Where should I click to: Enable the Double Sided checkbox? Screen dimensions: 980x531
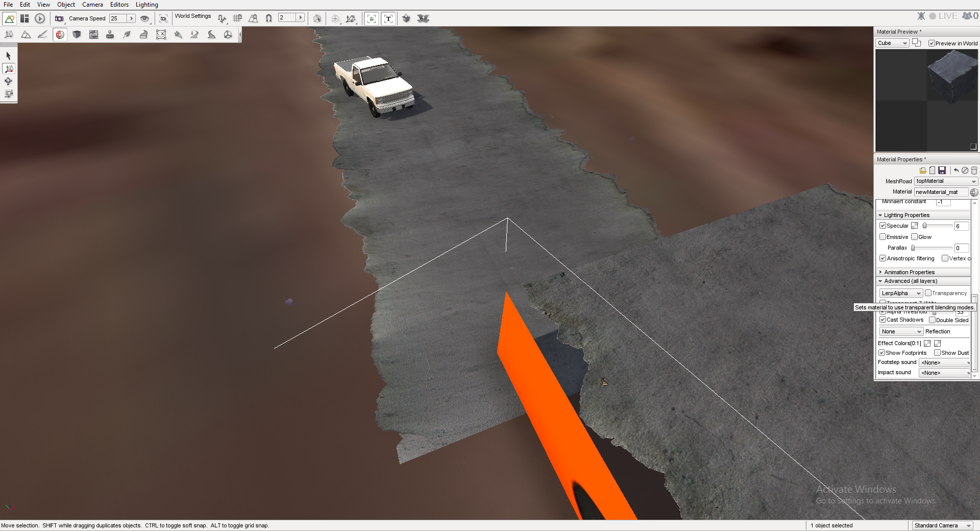point(932,320)
